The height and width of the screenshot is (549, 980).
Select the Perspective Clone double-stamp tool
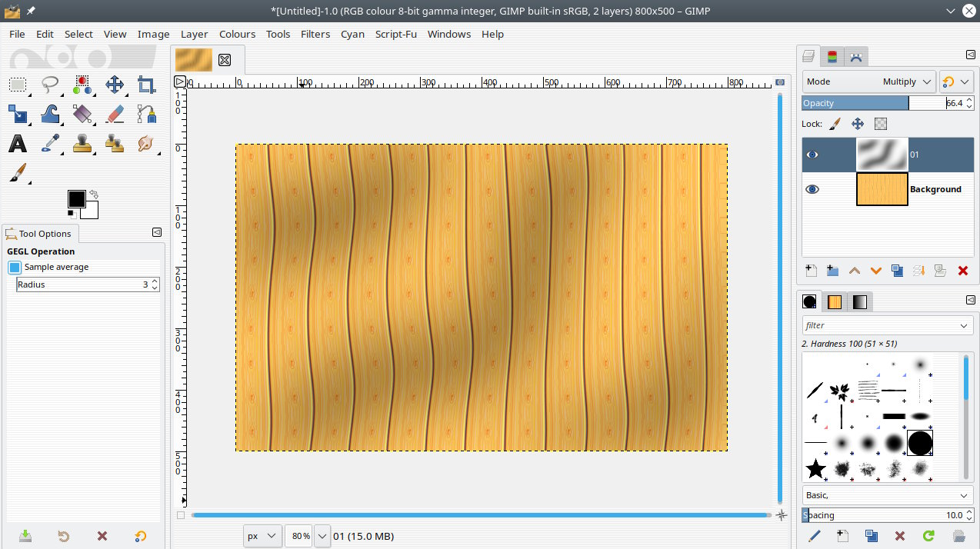pos(115,143)
